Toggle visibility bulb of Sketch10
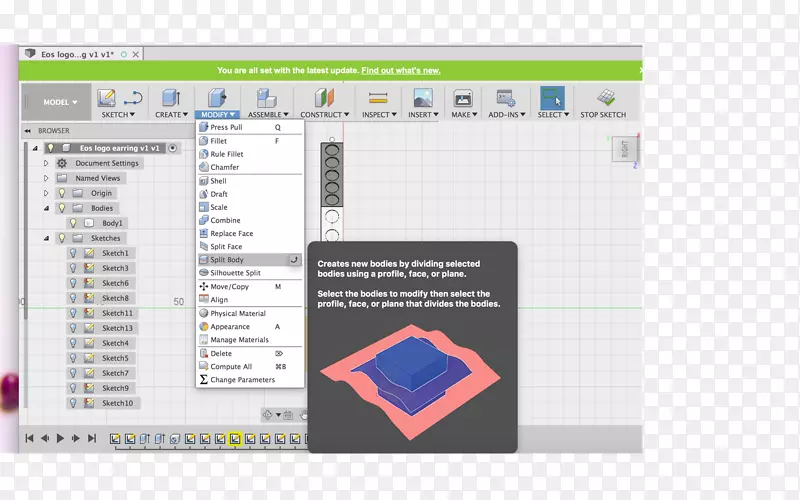This screenshot has width=800, height=500. coord(73,403)
